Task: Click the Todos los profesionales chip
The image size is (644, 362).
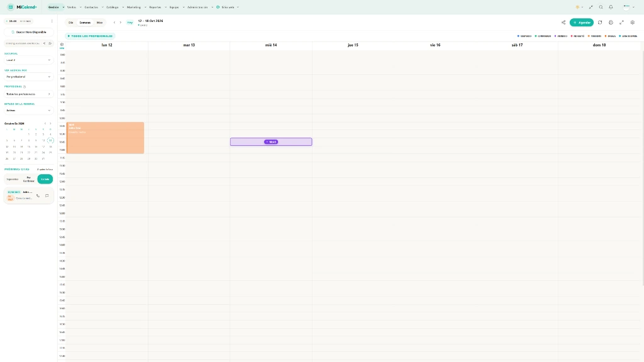Action: [90, 36]
